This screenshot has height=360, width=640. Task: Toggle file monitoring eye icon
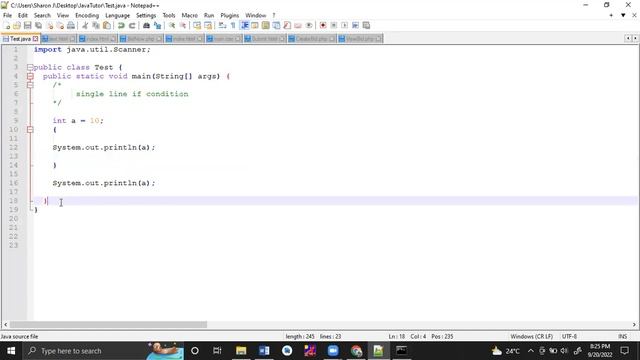309,26
